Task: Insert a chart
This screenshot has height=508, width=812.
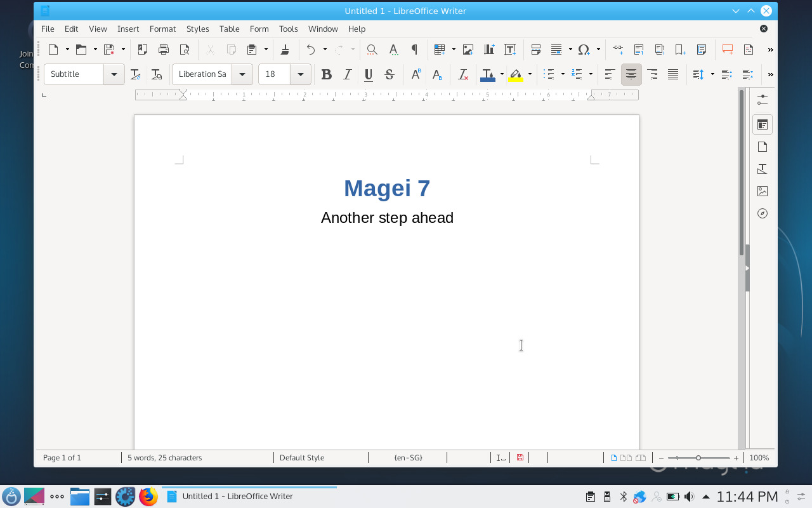Action: point(489,50)
